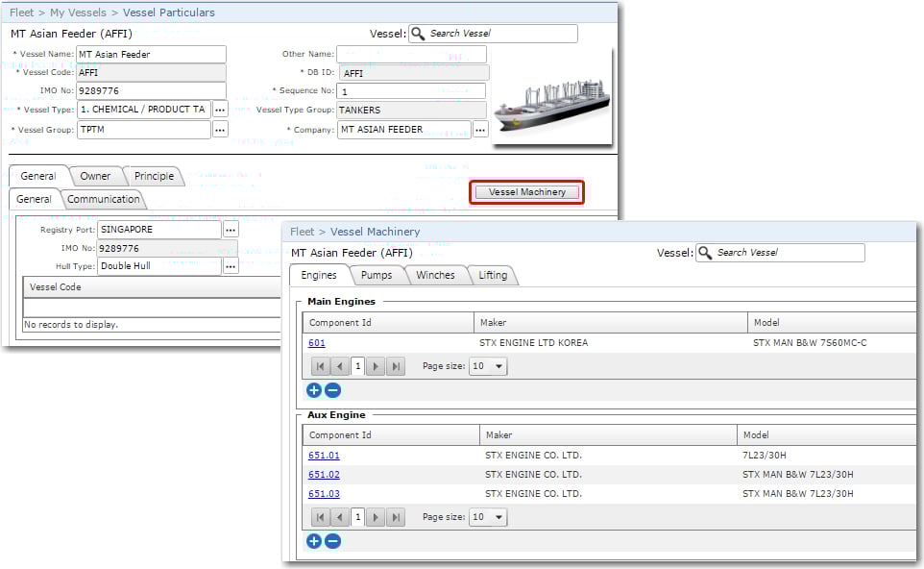Click ellipsis lookup next to Vessel Type

click(x=220, y=110)
